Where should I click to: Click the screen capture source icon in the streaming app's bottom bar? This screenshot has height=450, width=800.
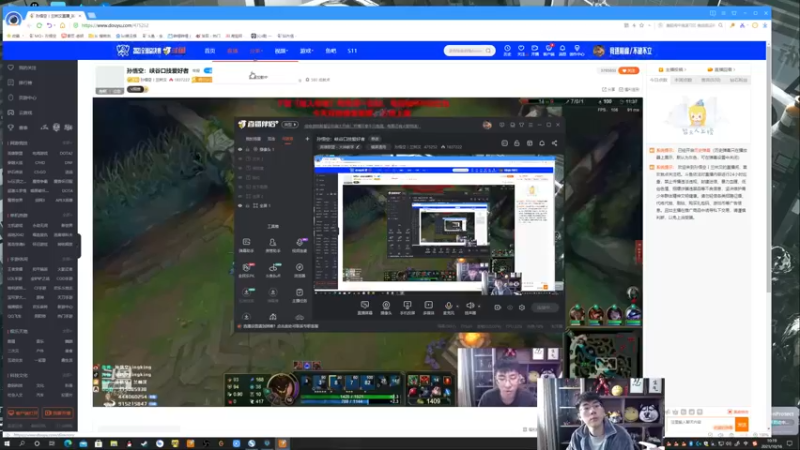[365, 307]
